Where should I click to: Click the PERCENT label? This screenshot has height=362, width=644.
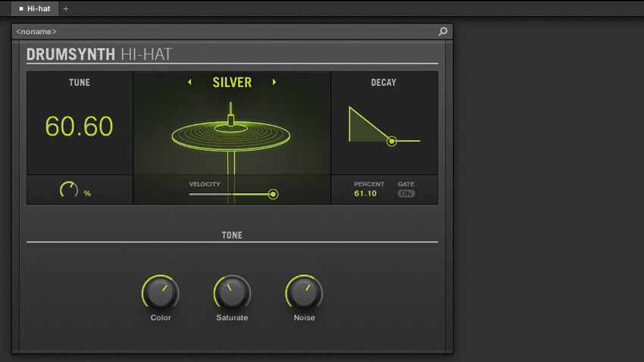[369, 184]
